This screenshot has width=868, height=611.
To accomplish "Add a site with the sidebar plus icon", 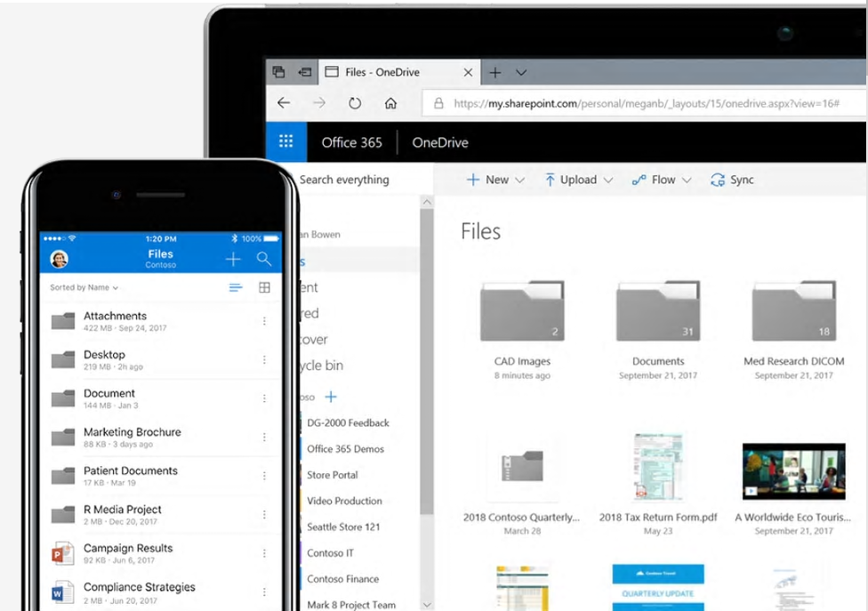I will (x=331, y=397).
